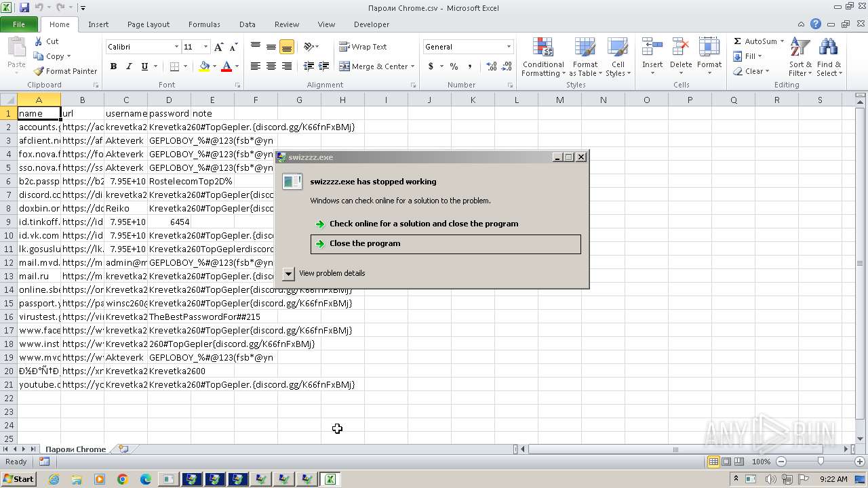Expand Fill Color options arrow

214,66
